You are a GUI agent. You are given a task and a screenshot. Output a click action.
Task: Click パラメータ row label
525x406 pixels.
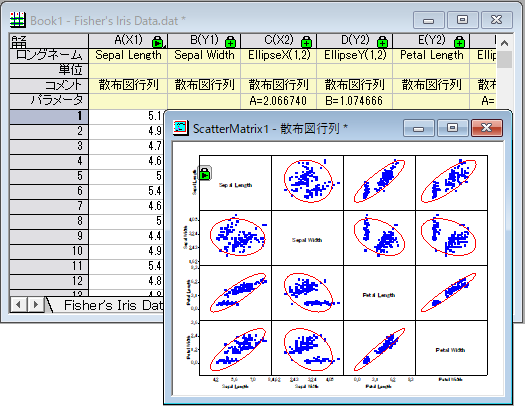click(x=49, y=100)
